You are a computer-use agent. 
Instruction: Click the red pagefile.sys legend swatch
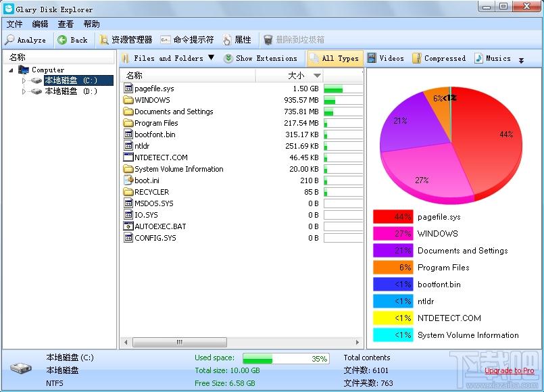click(x=393, y=217)
